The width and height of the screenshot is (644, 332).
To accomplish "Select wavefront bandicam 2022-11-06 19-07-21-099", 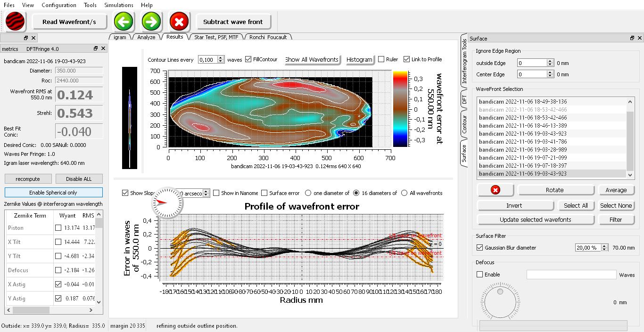I will coord(523,158).
